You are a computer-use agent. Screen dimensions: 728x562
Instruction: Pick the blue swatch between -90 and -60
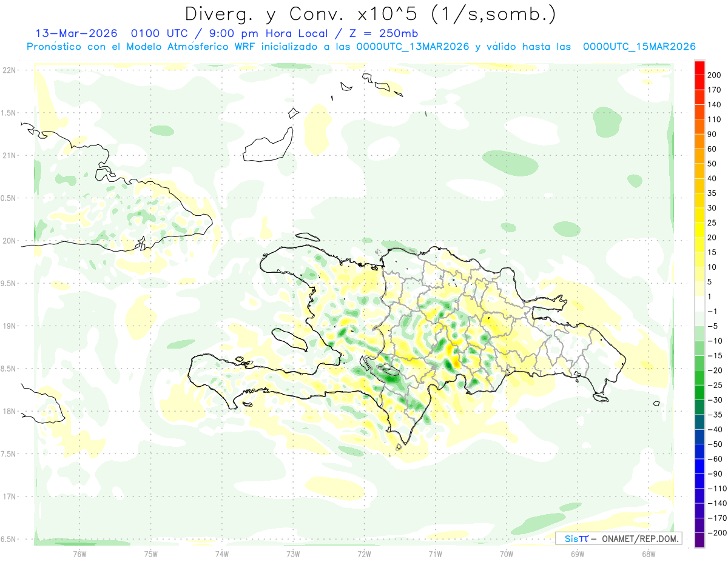click(x=699, y=466)
